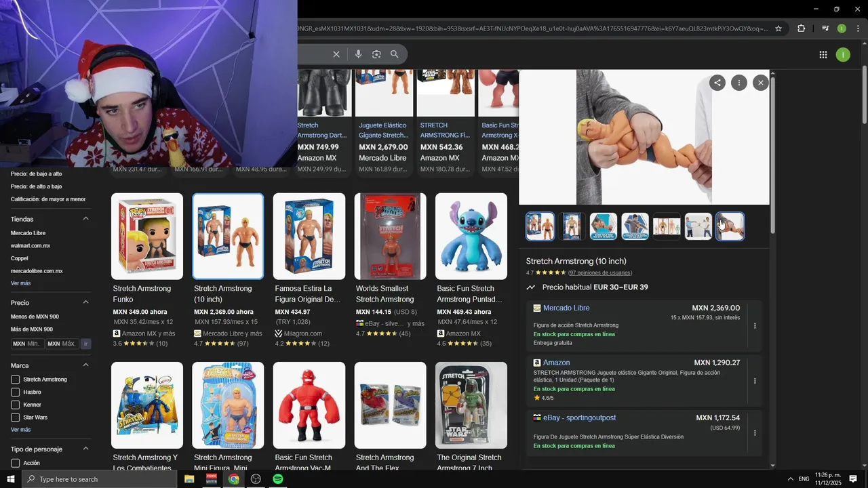Filter by walmart.com.mx store

tap(31, 246)
